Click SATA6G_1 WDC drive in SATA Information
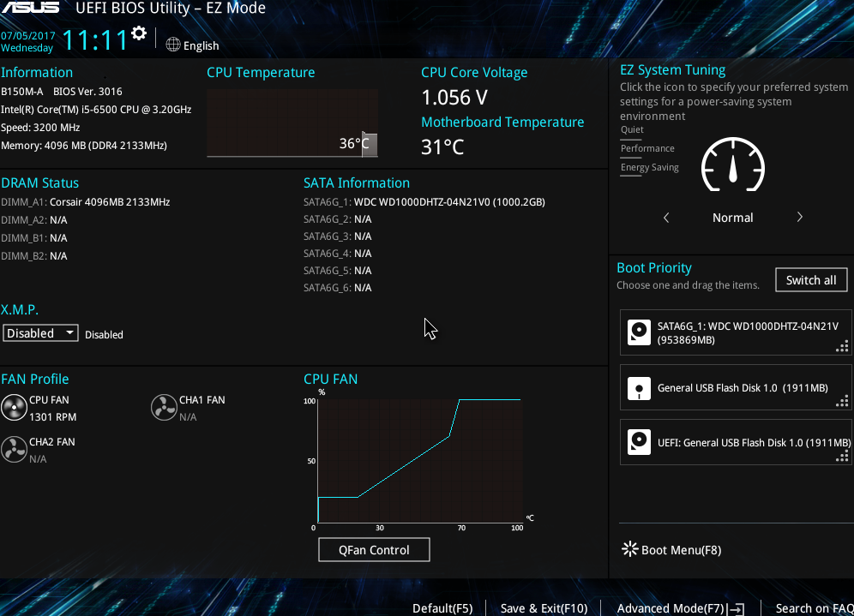 tap(424, 202)
